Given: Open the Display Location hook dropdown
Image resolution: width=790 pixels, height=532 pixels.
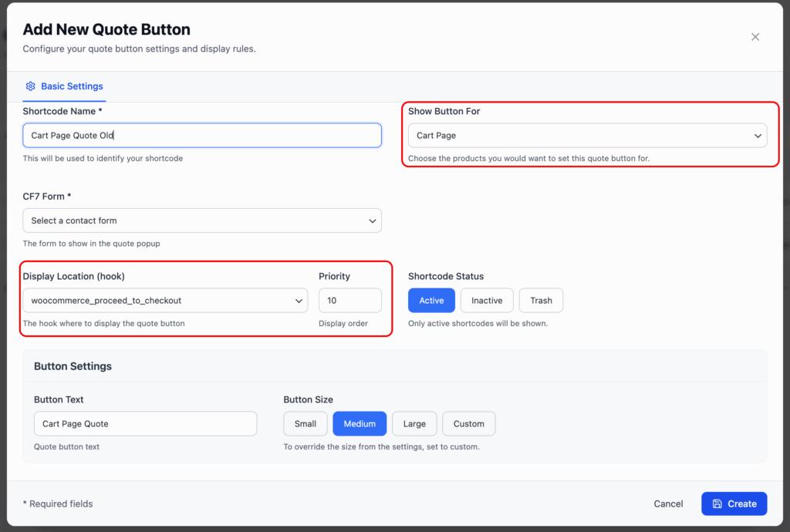Looking at the screenshot, I should click(x=165, y=301).
